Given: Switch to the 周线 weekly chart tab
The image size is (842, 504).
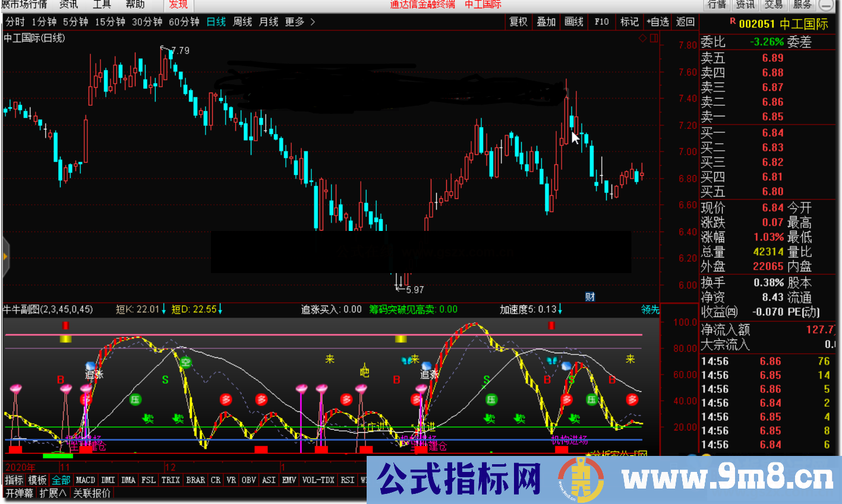Looking at the screenshot, I should point(242,21).
